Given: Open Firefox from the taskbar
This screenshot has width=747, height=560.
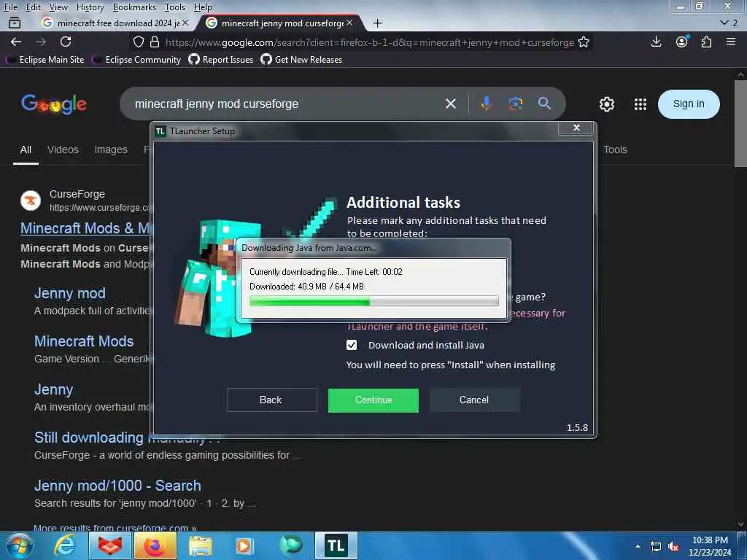Looking at the screenshot, I should pos(155,545).
